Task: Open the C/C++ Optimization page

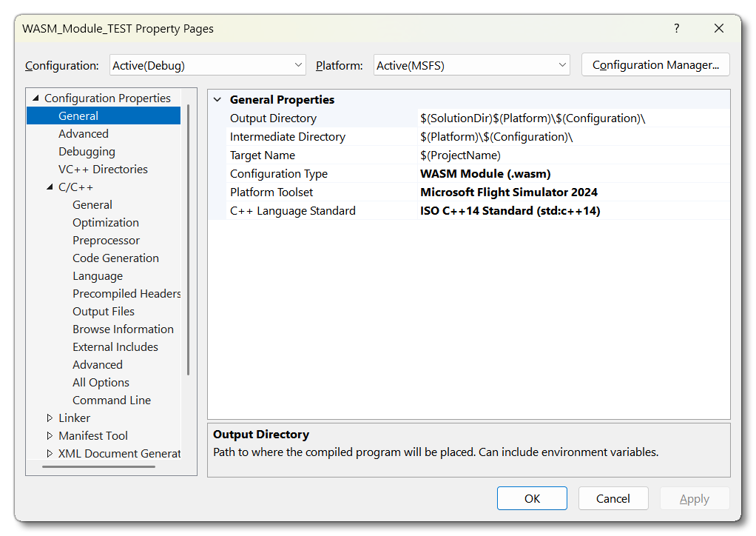Action: 105,223
